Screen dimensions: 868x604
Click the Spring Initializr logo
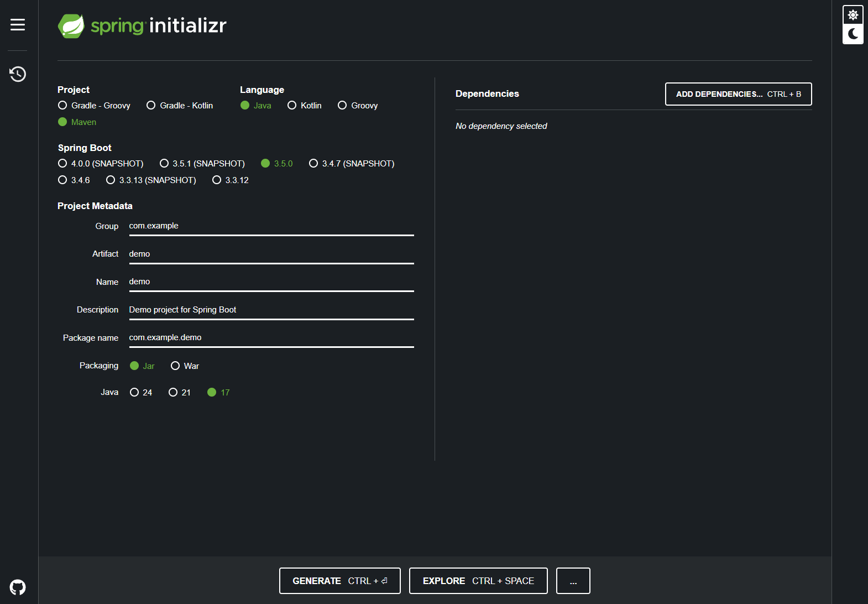143,25
